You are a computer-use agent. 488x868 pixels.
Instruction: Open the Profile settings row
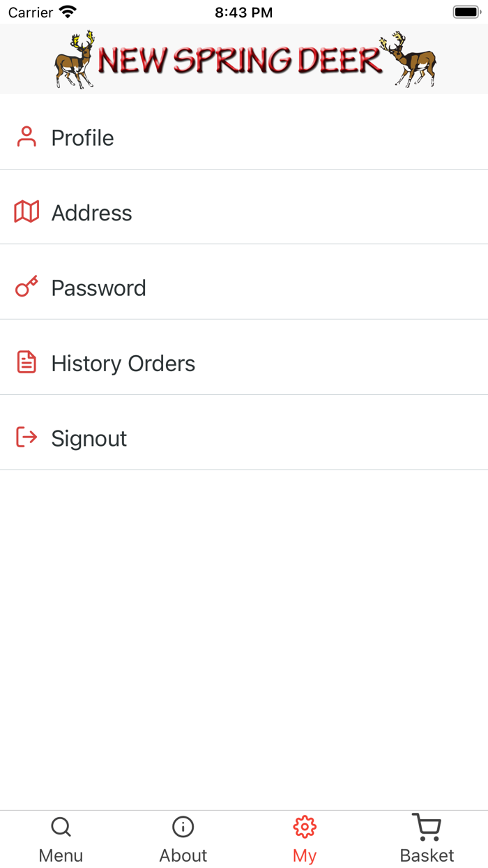click(244, 137)
